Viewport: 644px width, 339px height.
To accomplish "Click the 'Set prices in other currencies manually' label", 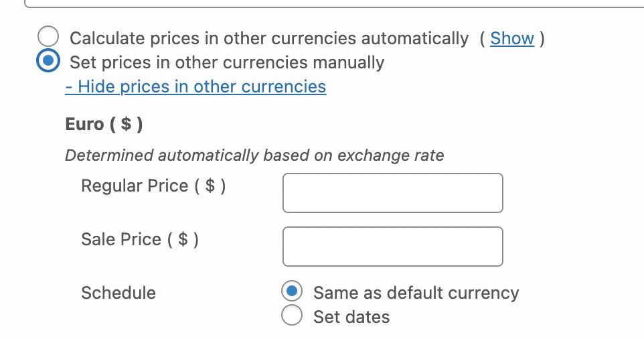I will coord(227,62).
